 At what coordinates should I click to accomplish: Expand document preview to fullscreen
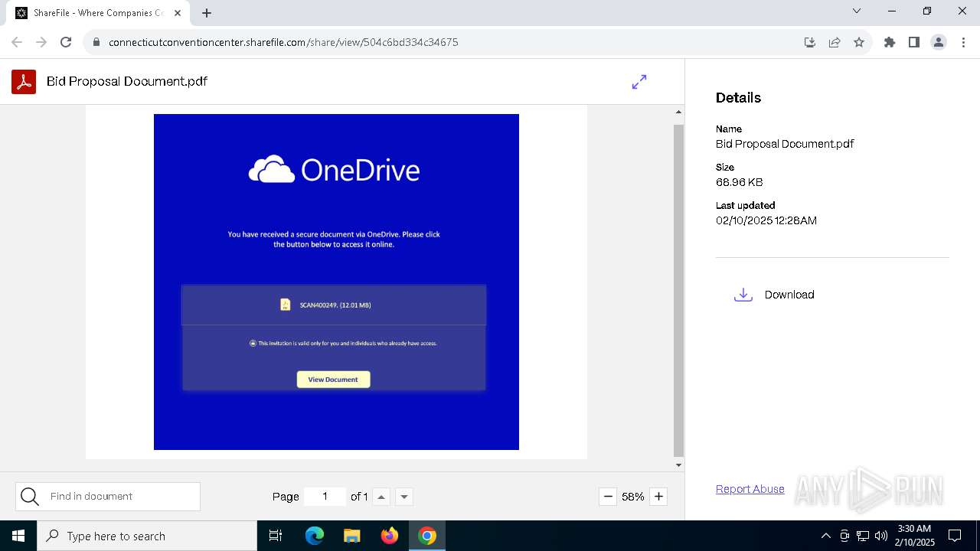coord(639,82)
